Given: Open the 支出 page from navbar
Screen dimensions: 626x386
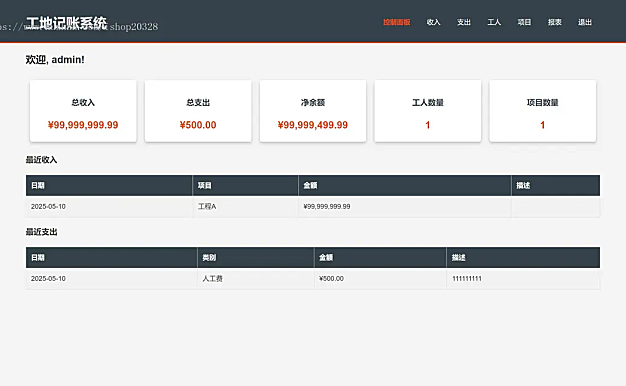Looking at the screenshot, I should click(x=464, y=22).
